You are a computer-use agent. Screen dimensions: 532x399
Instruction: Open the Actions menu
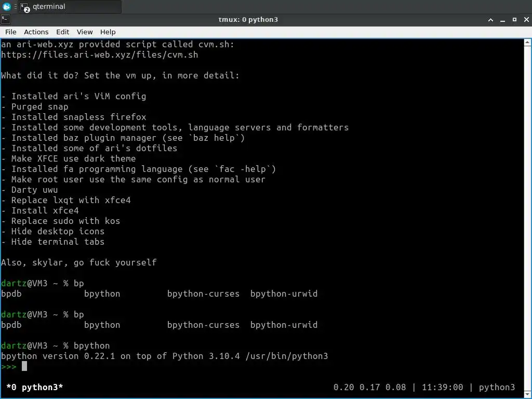[36, 32]
